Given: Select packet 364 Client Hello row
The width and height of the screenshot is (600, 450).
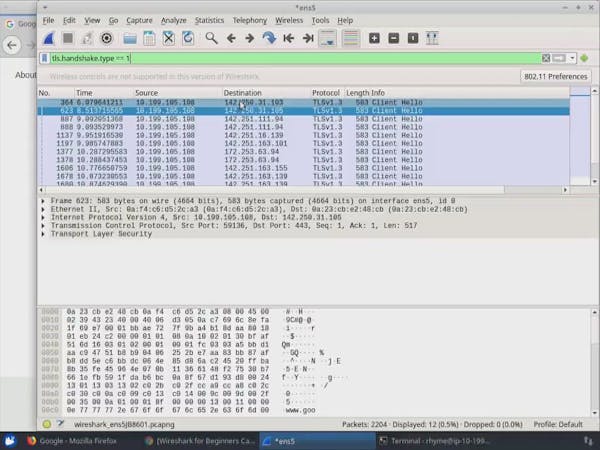Looking at the screenshot, I should pos(303,103).
